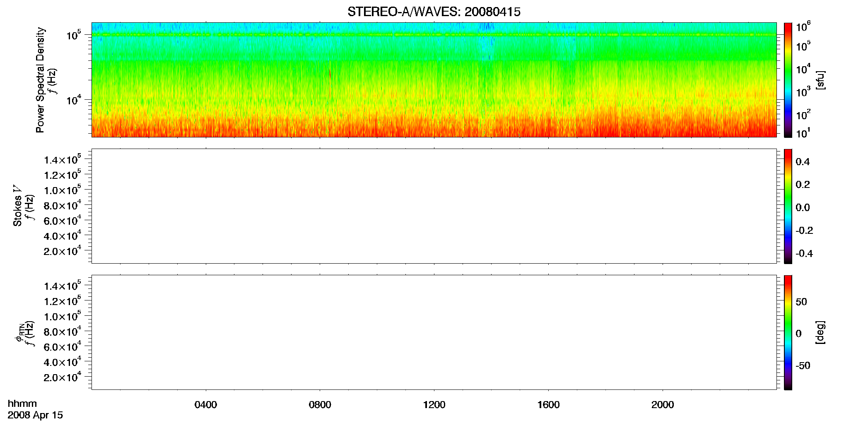The width and height of the screenshot is (868, 447).
Task: Click the 6.0×10^4 tick of Stokes V panel
Action: pos(62,220)
